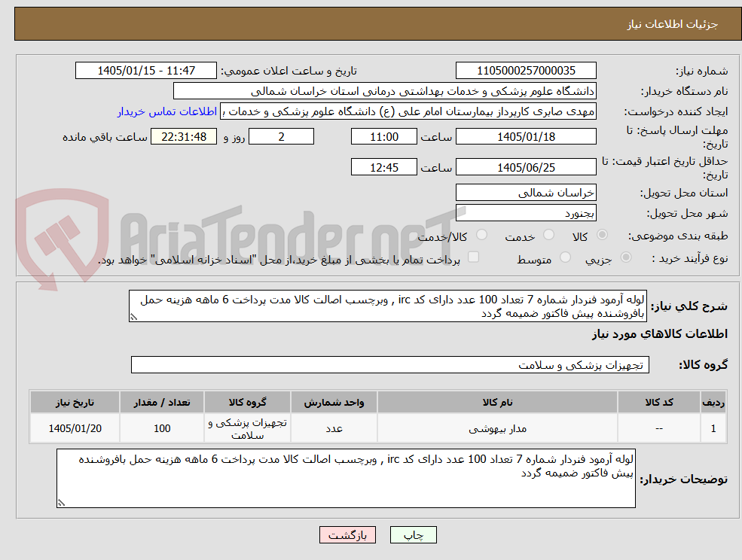The image size is (742, 560).
Task: Click the buyer organization name field
Action: [384, 91]
